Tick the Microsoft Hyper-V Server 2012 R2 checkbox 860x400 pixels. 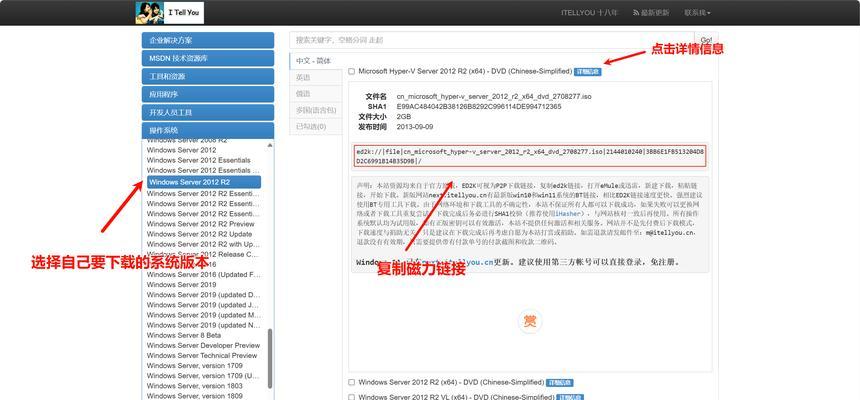pyautogui.click(x=352, y=71)
